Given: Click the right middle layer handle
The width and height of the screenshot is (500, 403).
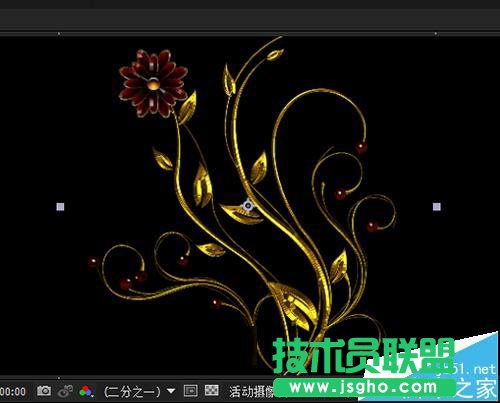Looking at the screenshot, I should point(437,207).
